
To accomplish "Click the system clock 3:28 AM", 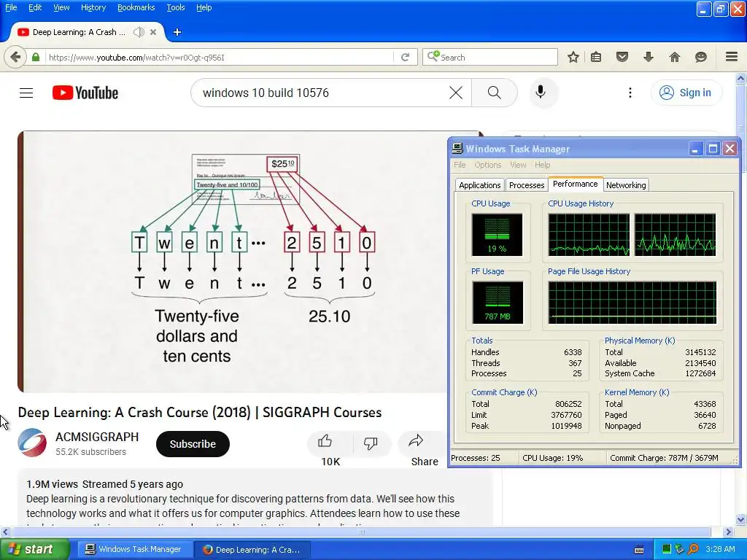I will pos(720,549).
